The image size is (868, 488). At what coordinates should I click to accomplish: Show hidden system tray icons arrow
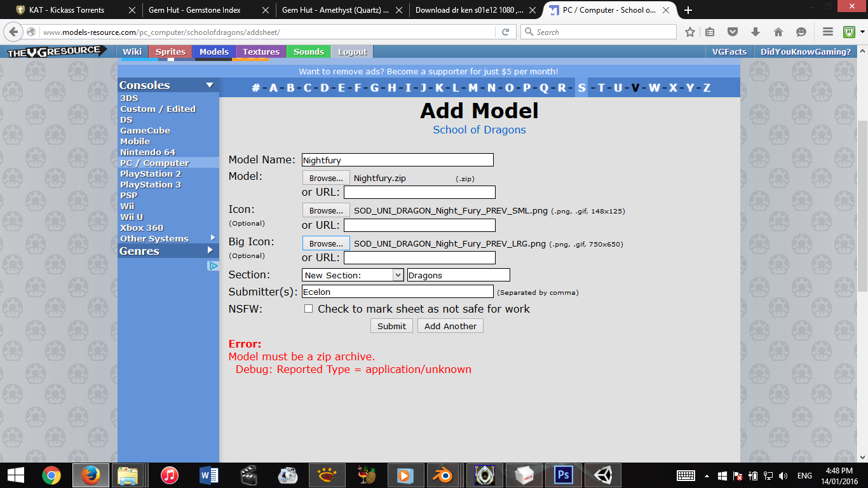pyautogui.click(x=707, y=475)
